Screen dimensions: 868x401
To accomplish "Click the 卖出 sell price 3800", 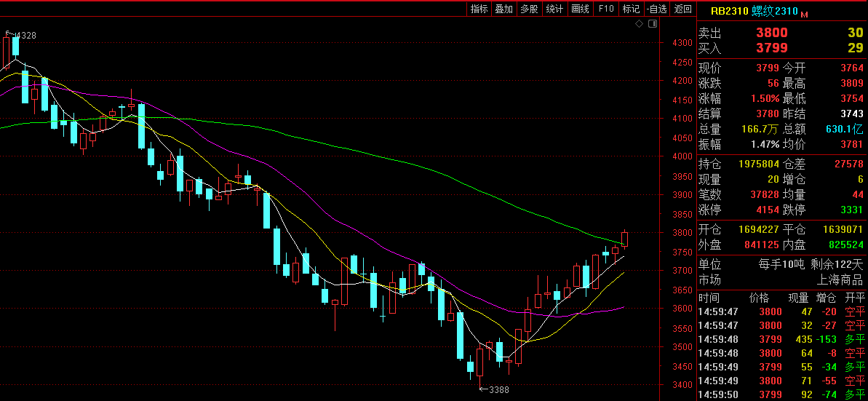I will (771, 33).
